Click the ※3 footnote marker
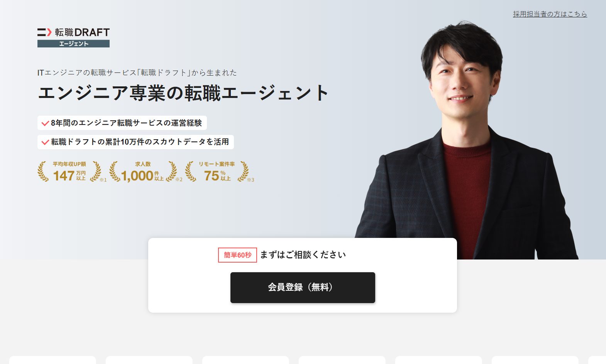This screenshot has height=364, width=606. tap(251, 180)
